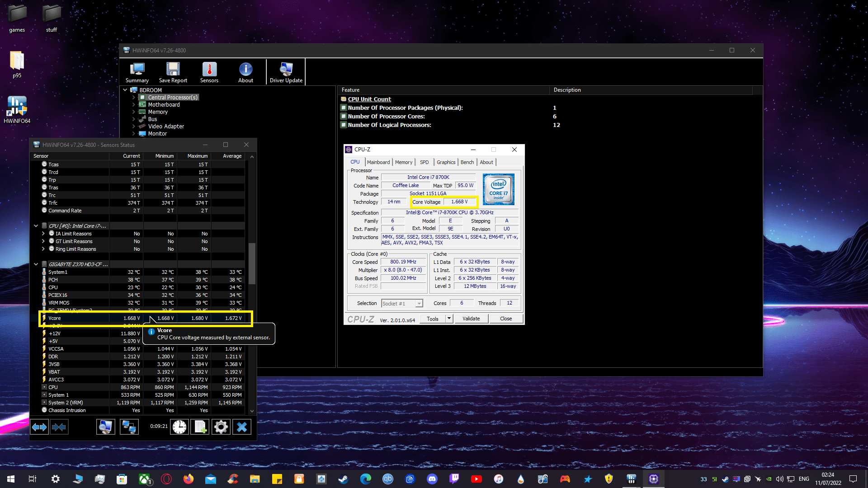Screen dimensions: 868x488
Task: Start logging with the sheet-plus icon
Action: 200,427
